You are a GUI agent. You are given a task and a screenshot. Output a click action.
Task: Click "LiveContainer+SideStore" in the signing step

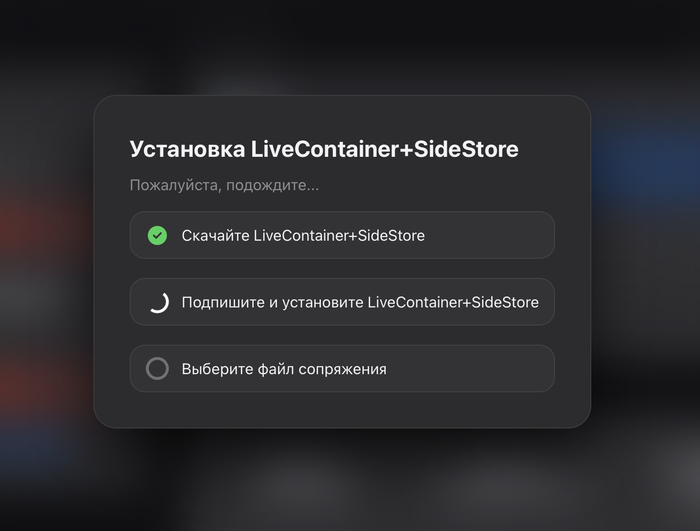(x=453, y=302)
